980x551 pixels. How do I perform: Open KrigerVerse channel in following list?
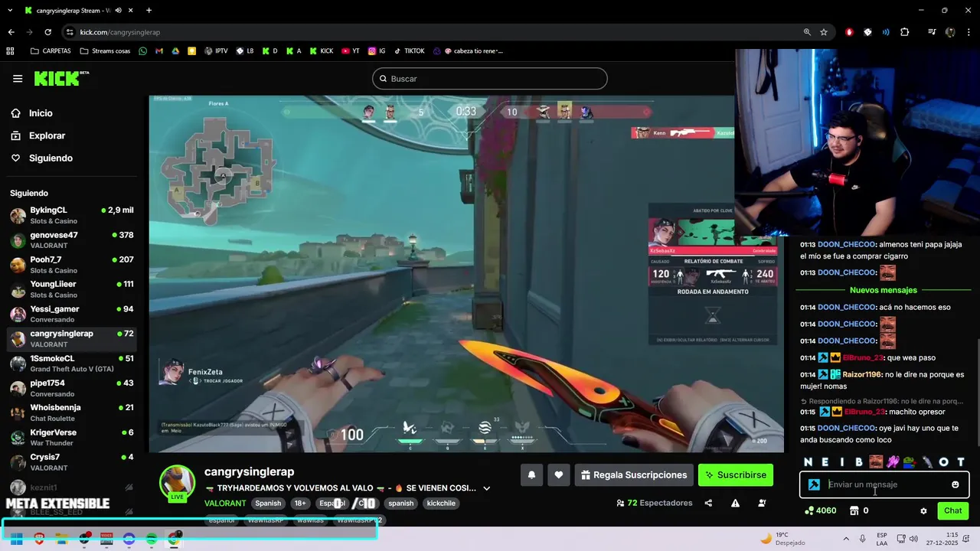[72, 438]
